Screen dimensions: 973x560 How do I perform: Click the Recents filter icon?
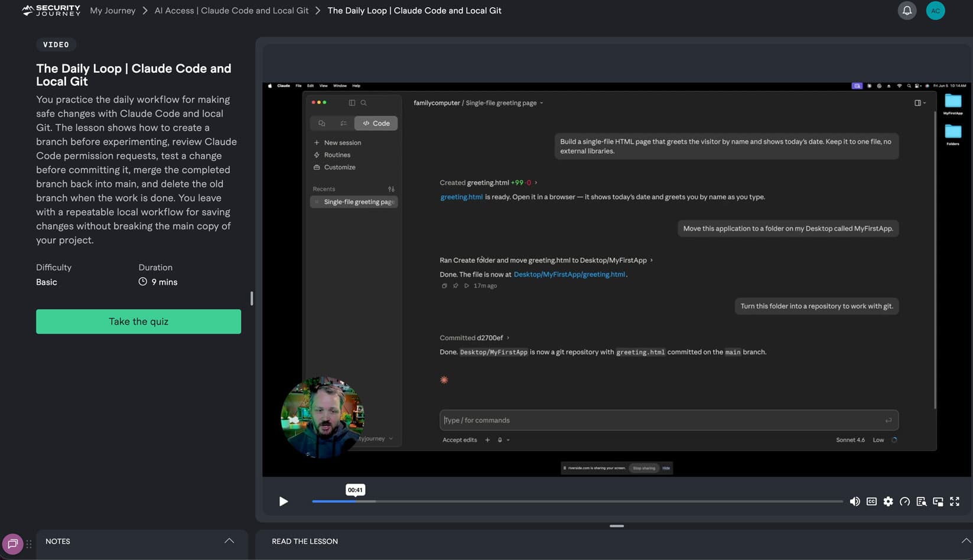(x=391, y=189)
